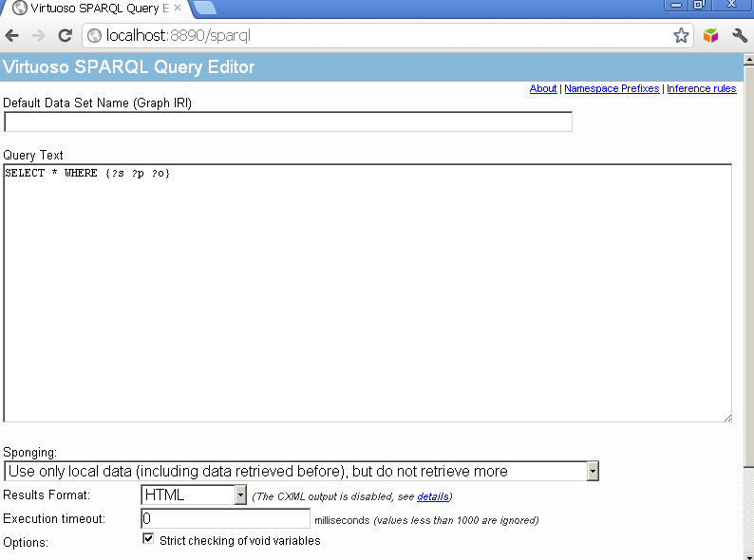The image size is (754, 560).
Task: Click the colorful cube extension icon
Action: 711,36
